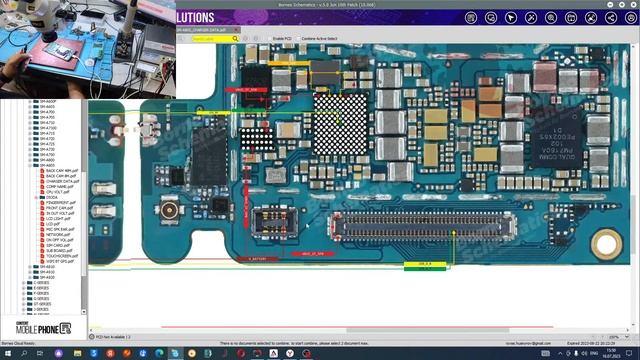640x360 pixels.
Task: Click the magnifier zoom icon in header toolbar
Action: point(551,18)
